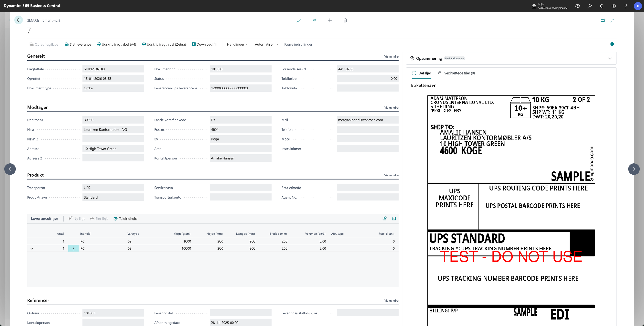Click the share icon in page header
This screenshot has height=326, width=644.
tap(314, 20)
